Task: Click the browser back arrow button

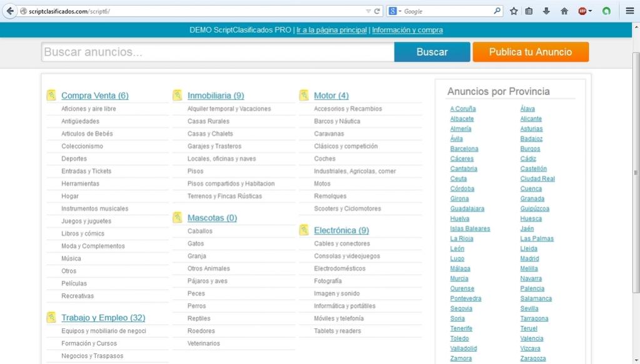Action: pos(10,11)
